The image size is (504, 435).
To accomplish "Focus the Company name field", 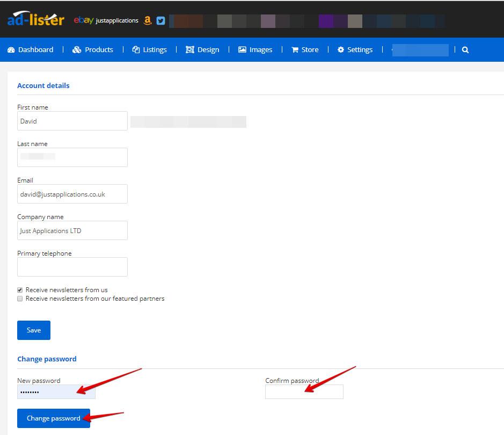I will (x=72, y=230).
